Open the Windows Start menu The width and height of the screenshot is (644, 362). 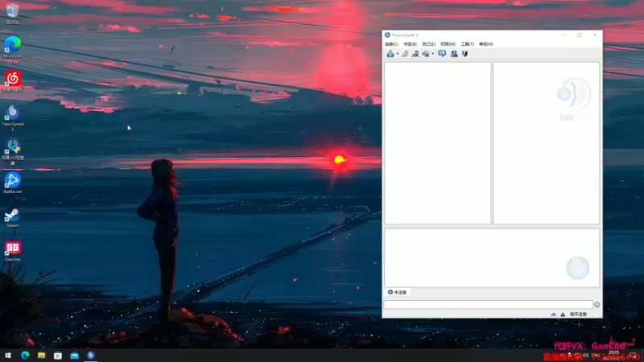point(8,356)
